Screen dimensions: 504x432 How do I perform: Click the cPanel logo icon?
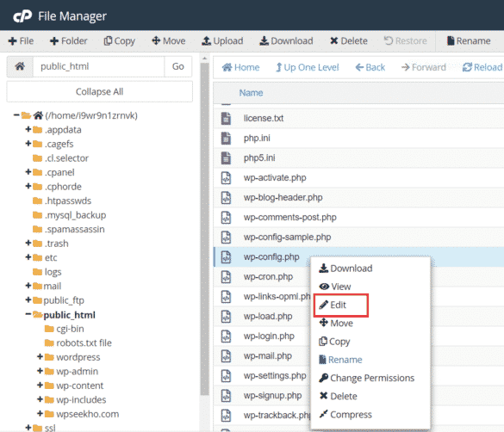(22, 16)
